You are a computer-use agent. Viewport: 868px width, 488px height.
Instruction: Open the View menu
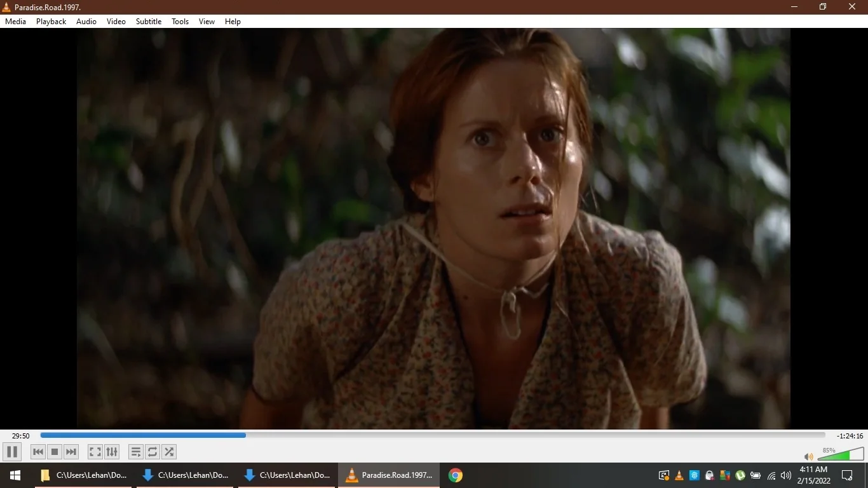(207, 22)
